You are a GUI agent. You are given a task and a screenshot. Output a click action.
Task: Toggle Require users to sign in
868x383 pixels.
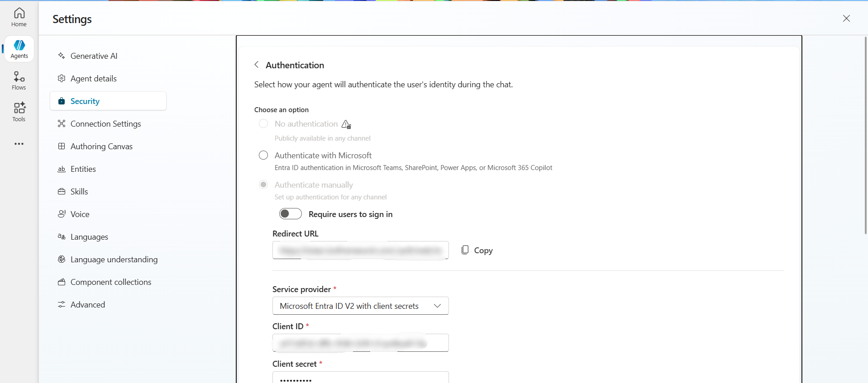click(291, 214)
